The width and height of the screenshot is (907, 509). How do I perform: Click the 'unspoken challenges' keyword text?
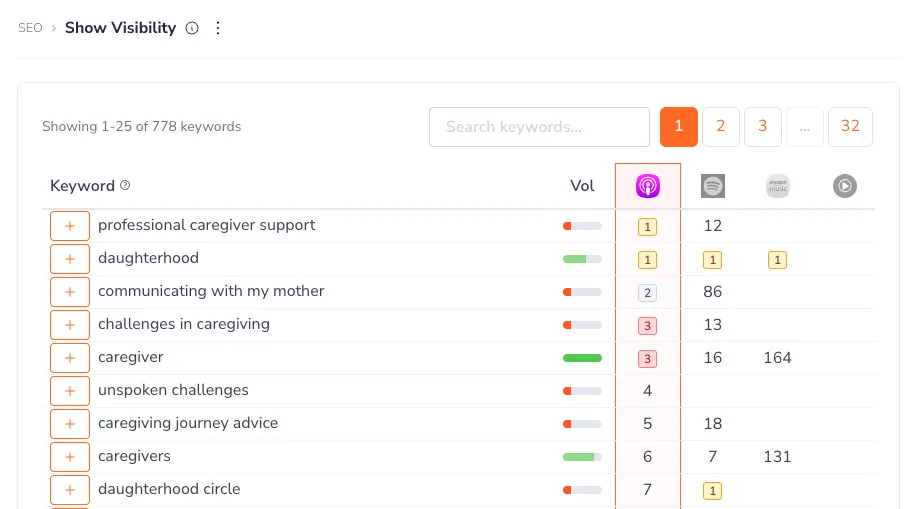[x=173, y=390]
